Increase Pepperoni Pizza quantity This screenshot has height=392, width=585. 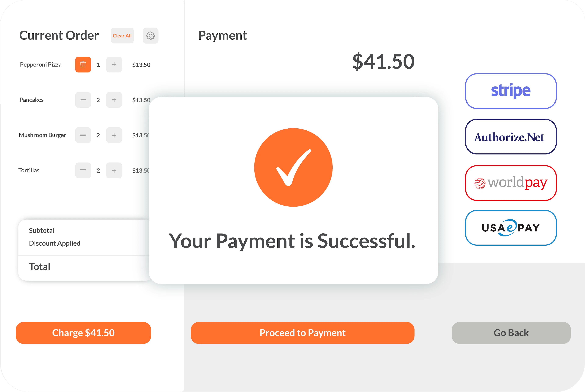[x=114, y=64]
